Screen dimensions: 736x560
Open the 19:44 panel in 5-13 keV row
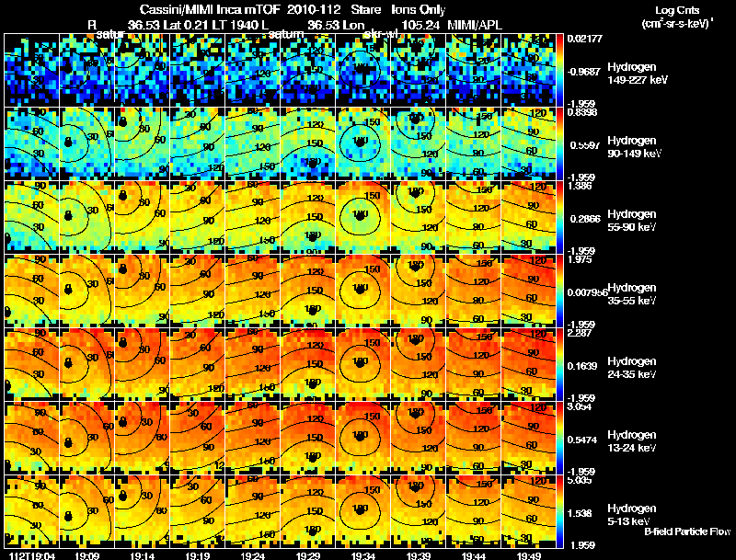click(x=474, y=511)
